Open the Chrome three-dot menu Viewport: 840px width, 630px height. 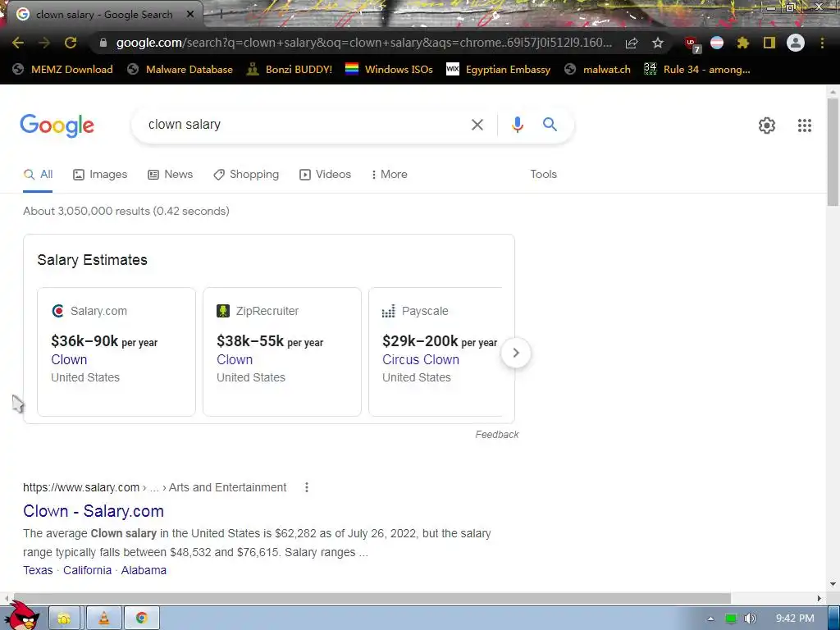coord(822,43)
